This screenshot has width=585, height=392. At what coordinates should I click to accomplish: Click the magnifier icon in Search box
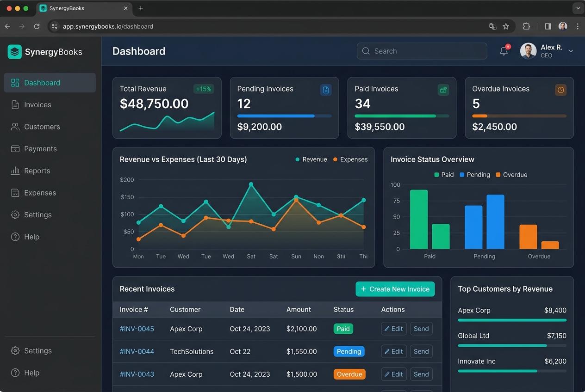point(366,51)
